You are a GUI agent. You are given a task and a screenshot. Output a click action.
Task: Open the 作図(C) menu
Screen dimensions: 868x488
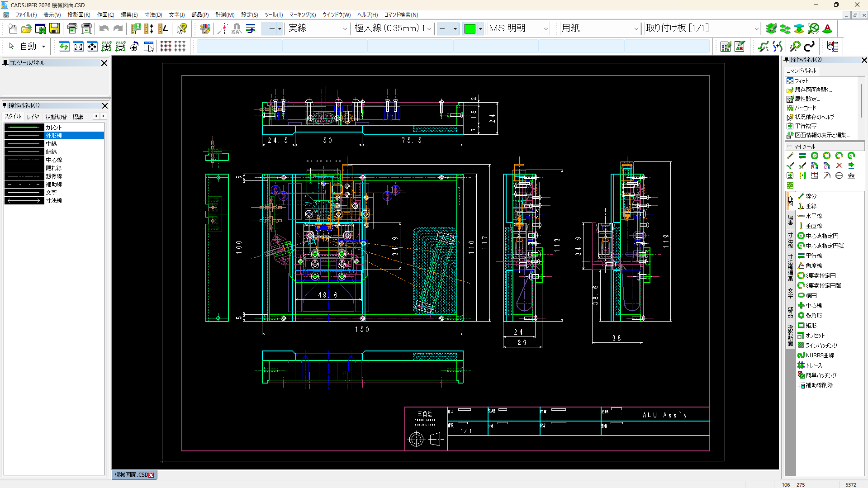(105, 15)
